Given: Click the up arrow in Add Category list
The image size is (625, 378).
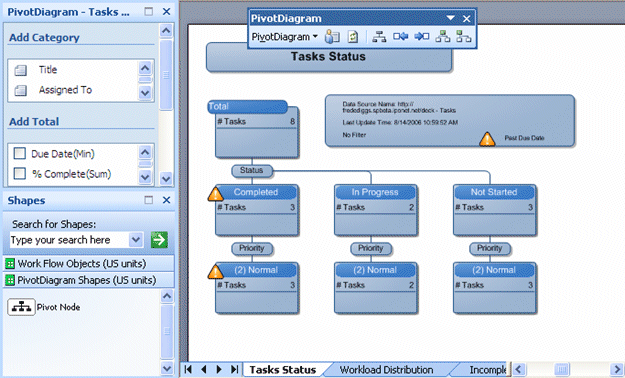Looking at the screenshot, I should [145, 68].
